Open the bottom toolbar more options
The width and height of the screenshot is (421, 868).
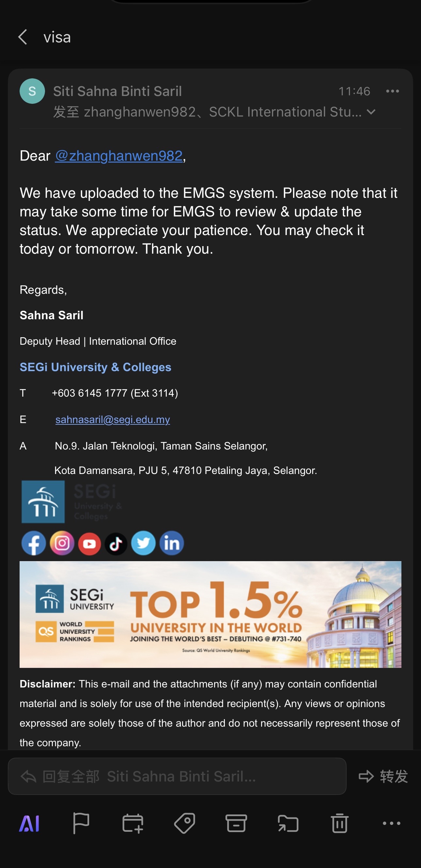click(391, 823)
